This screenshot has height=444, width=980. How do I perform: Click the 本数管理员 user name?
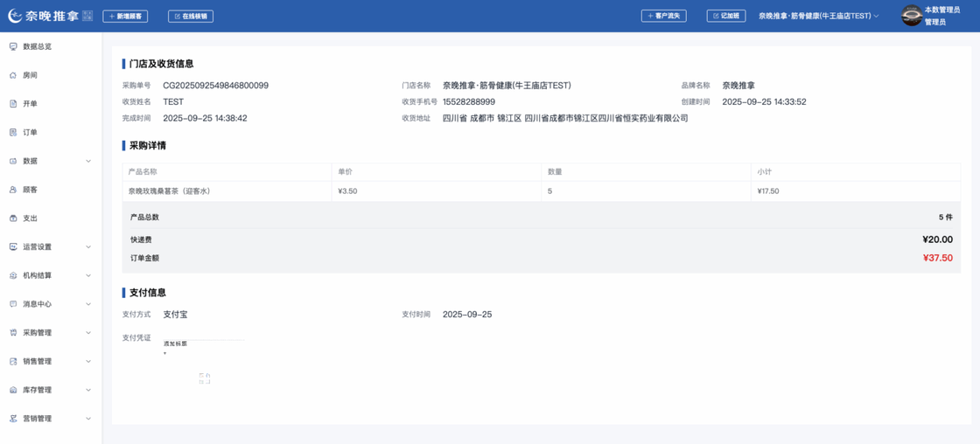[x=941, y=10]
